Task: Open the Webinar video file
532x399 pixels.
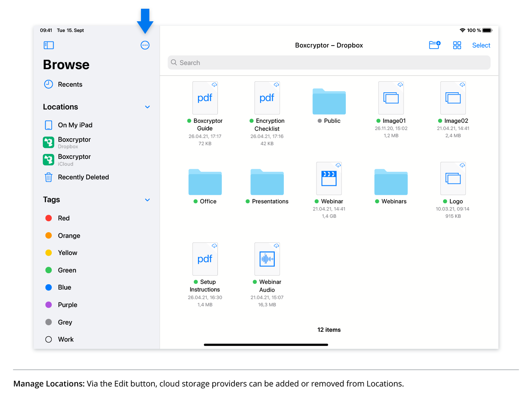Action: pyautogui.click(x=329, y=179)
